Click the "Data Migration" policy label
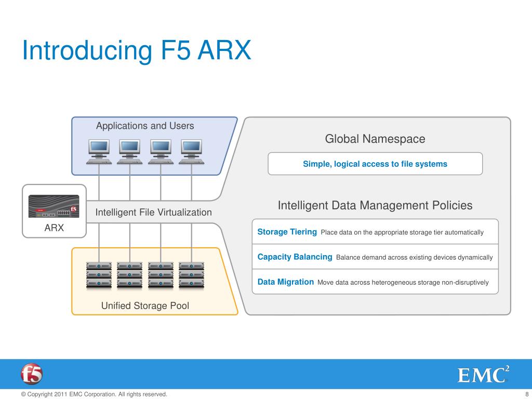This screenshot has height=399, width=532. point(286,282)
